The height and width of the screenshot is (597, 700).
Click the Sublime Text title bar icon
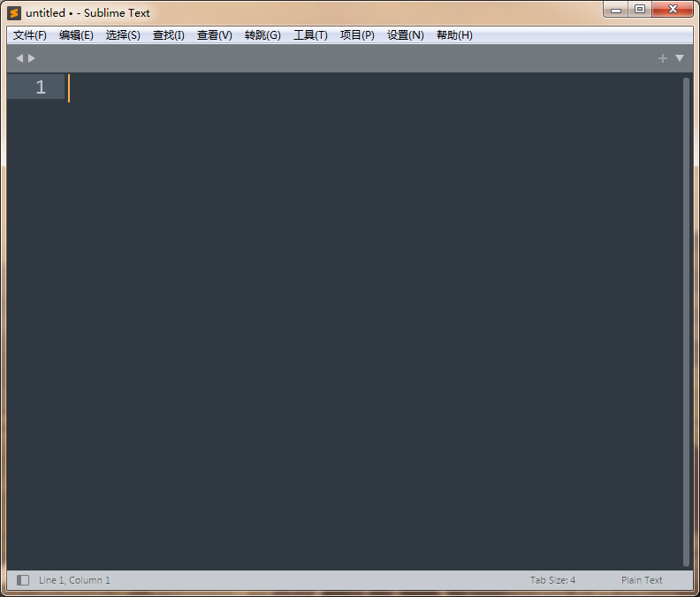pos(14,13)
